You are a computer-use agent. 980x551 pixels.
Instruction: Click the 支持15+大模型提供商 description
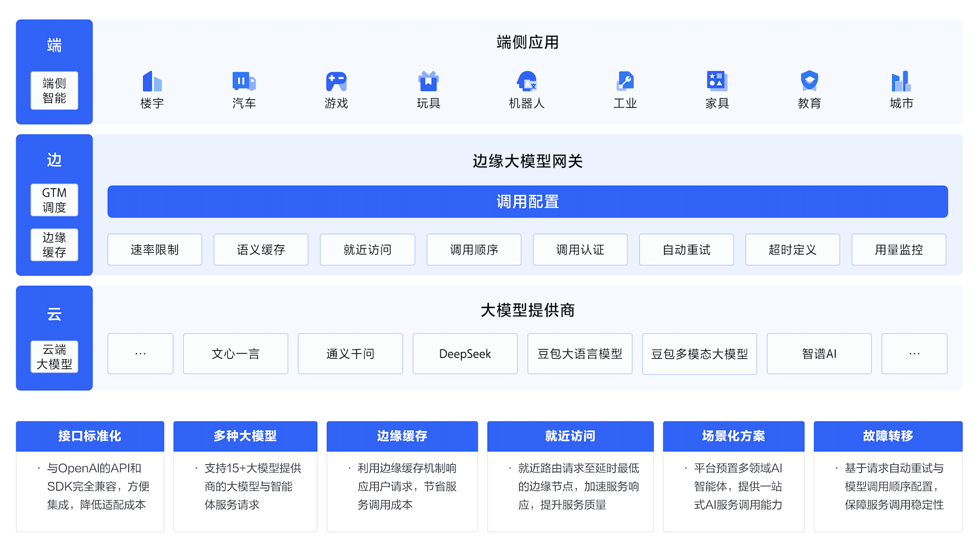253,487
